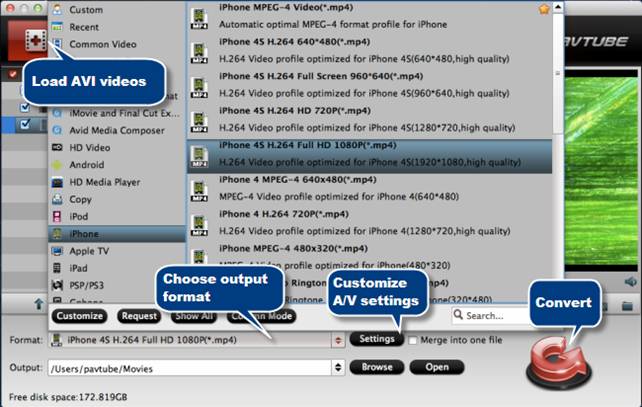Search profiles in the Search field
The height and width of the screenshot is (407, 642).
pos(491,316)
